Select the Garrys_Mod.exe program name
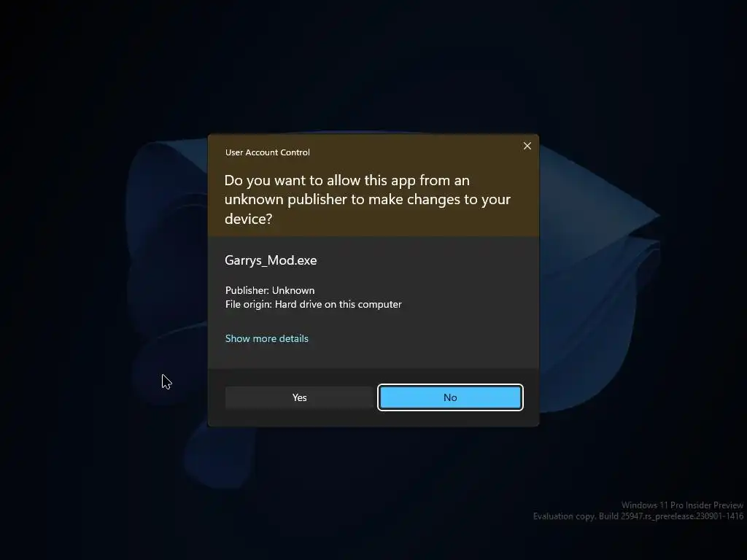This screenshot has width=747, height=560. pyautogui.click(x=271, y=260)
